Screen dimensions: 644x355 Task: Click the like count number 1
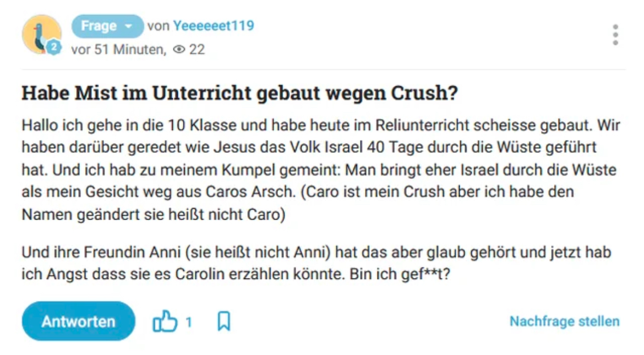tap(188, 322)
